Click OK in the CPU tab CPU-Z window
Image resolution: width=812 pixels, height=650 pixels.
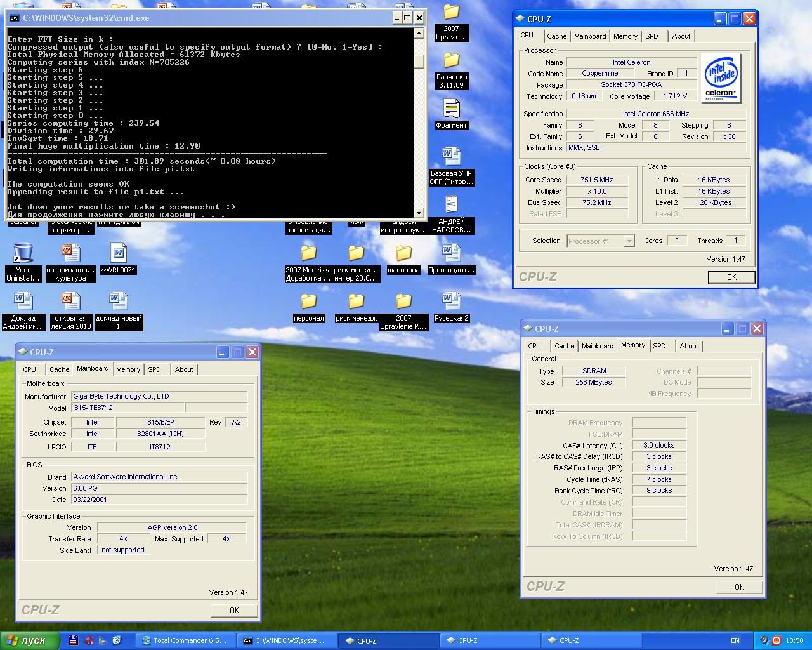click(731, 277)
